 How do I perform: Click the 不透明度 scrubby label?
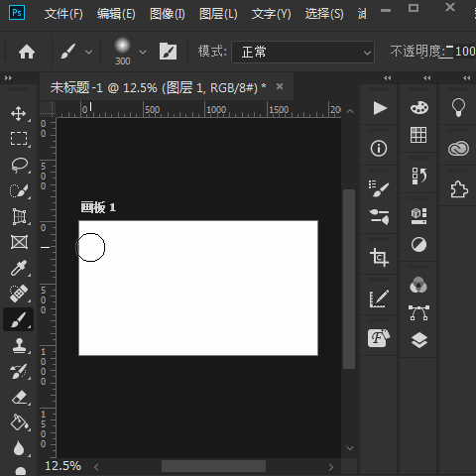point(416,52)
